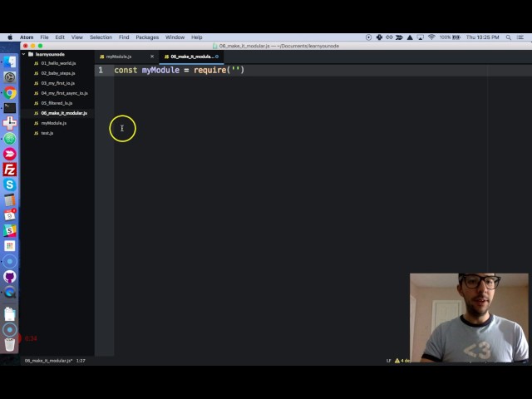This screenshot has height=399, width=532.
Task: Switch to the myModule.js tab
Action: pos(126,57)
